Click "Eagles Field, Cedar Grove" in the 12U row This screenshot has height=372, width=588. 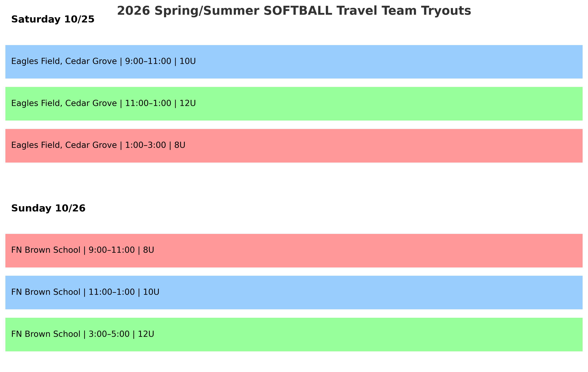pyautogui.click(x=64, y=103)
